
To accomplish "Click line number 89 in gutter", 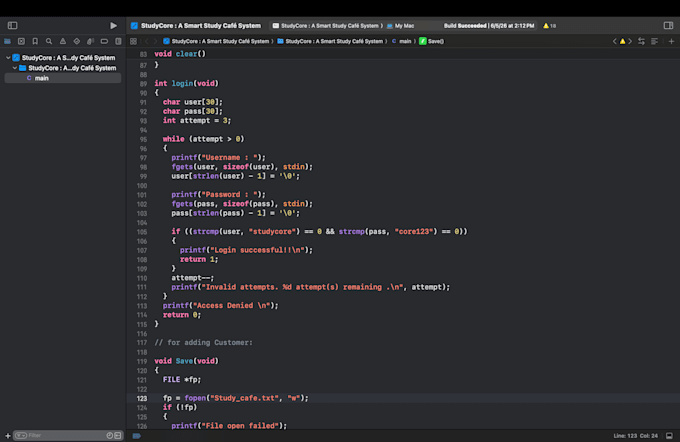I will pos(143,83).
